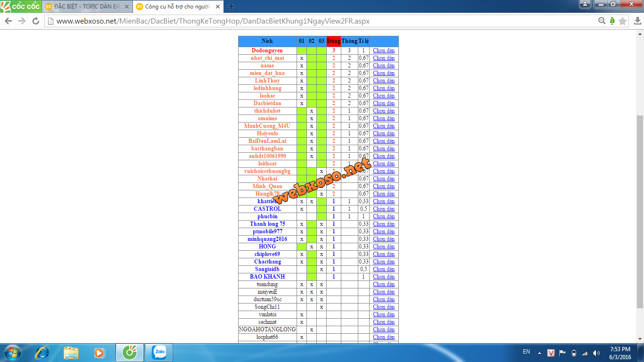Close the 'ĐẶC BIỆT - TOPIC DÀN' tab
This screenshot has width=644, height=362.
tap(126, 7)
